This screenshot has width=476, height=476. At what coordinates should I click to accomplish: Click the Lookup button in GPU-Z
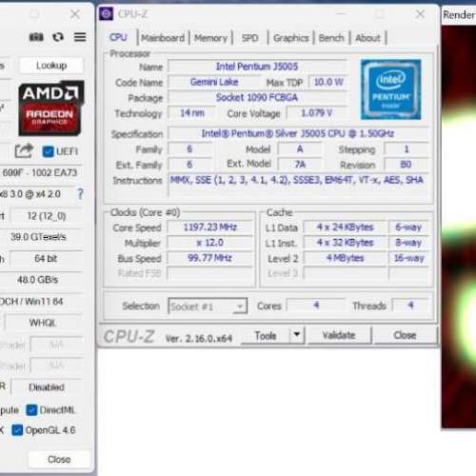point(51,66)
